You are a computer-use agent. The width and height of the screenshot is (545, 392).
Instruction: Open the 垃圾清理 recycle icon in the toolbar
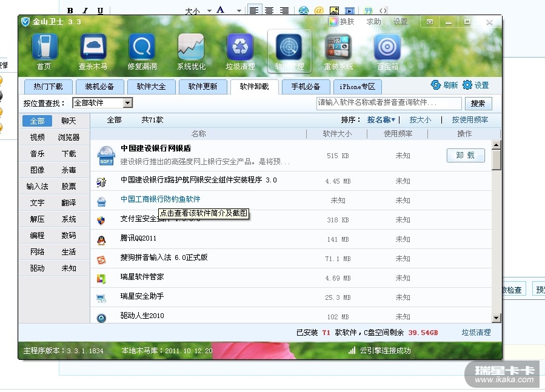point(240,47)
